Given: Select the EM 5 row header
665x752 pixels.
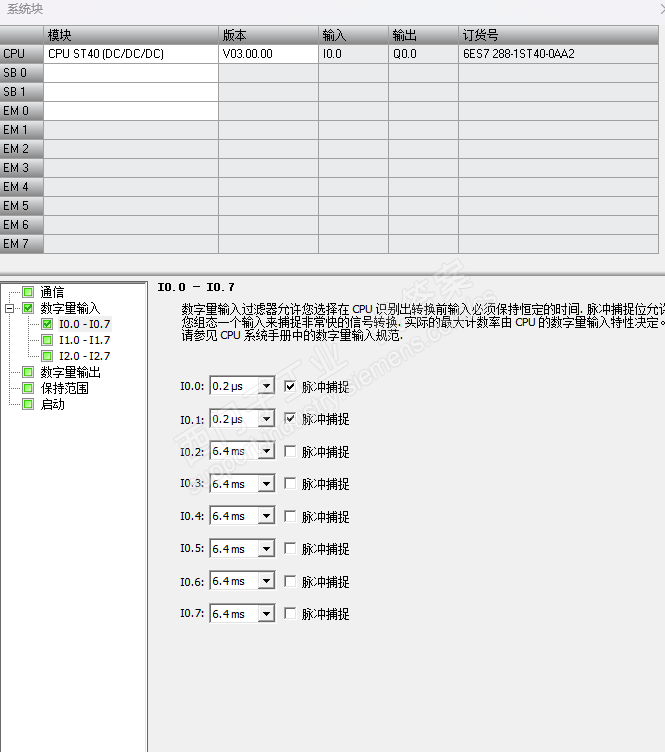Looking at the screenshot, I should [x=22, y=206].
